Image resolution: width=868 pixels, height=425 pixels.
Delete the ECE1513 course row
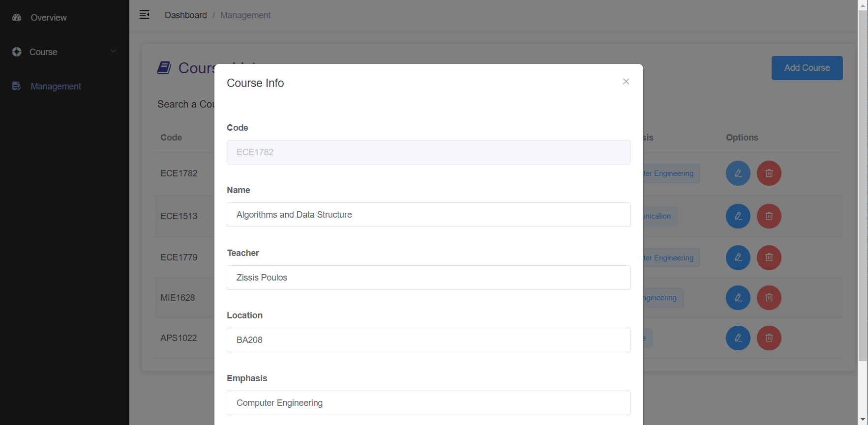[x=769, y=216]
